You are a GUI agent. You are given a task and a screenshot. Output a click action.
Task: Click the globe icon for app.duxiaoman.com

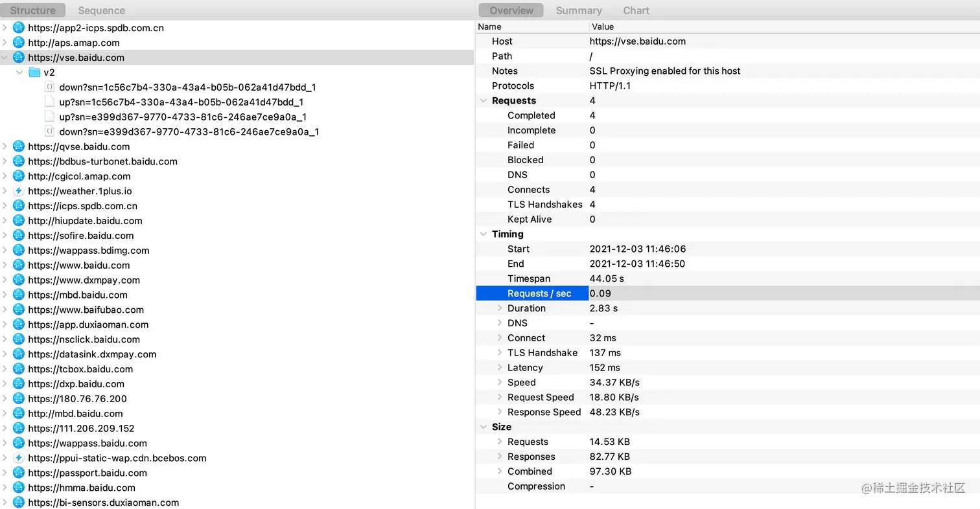[x=19, y=324]
